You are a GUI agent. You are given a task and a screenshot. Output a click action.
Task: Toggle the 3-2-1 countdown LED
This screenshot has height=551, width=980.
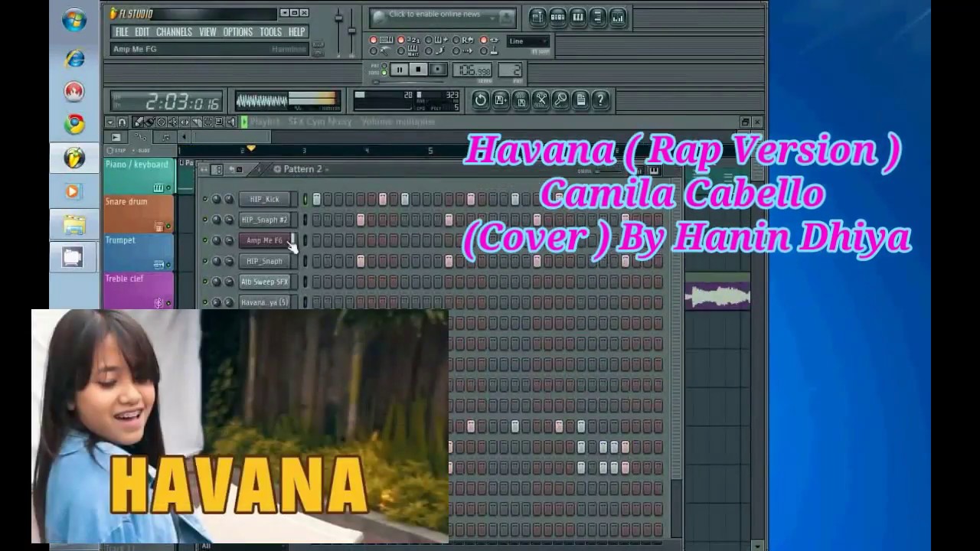point(400,40)
